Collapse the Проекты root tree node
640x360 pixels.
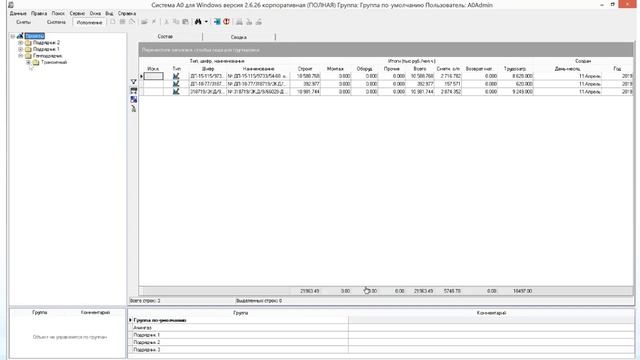[x=13, y=36]
